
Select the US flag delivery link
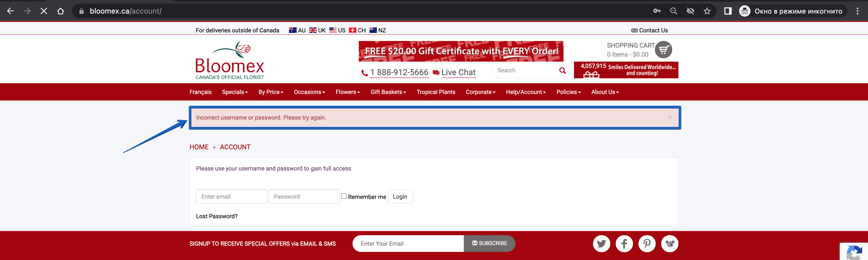pos(337,30)
